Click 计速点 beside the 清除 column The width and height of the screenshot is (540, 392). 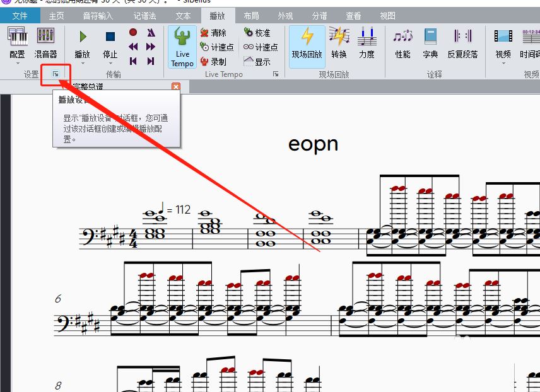pos(217,47)
